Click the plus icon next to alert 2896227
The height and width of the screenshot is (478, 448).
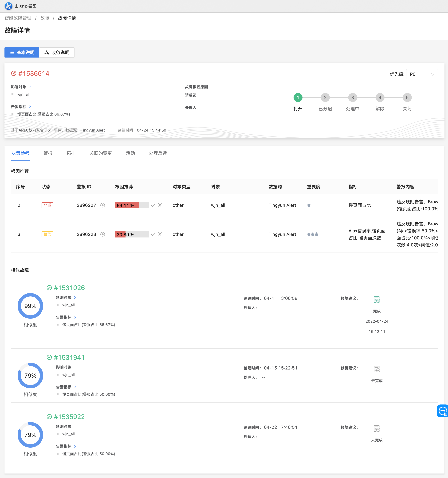coord(102,205)
